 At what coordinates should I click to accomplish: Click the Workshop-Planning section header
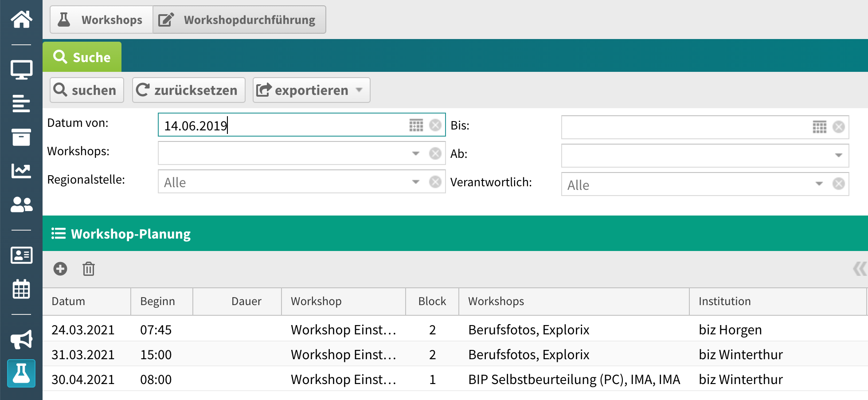point(455,233)
